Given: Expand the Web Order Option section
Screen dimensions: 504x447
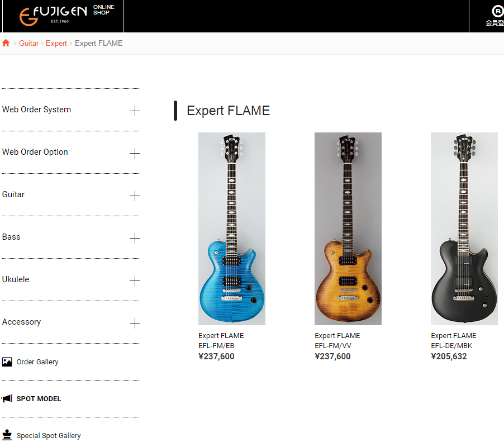Looking at the screenshot, I should 135,153.
